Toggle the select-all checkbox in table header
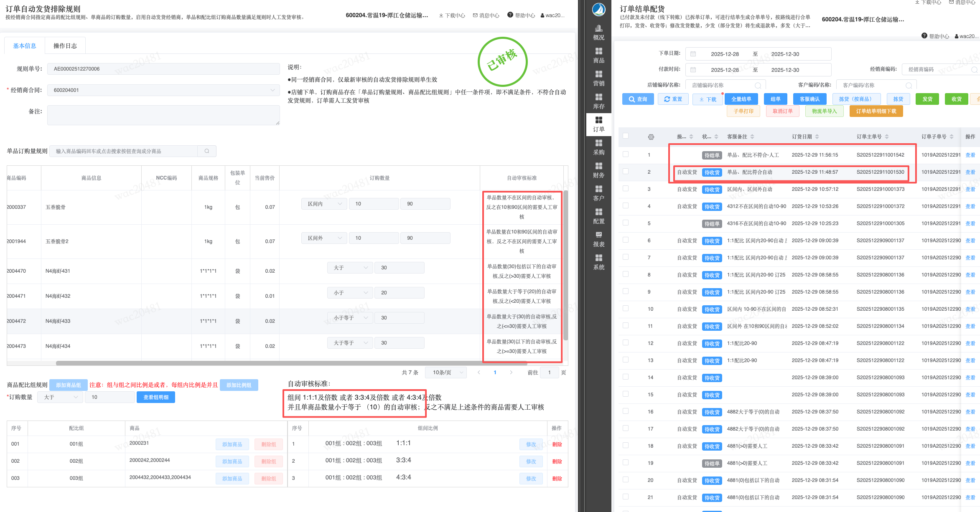The height and width of the screenshot is (512, 980). click(x=626, y=136)
